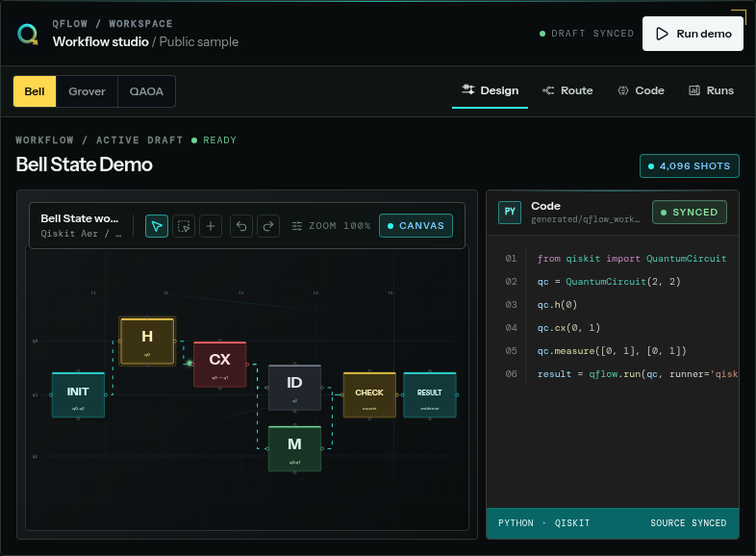Run the demo workflow
Image resolution: width=756 pixels, height=556 pixels.
(693, 34)
